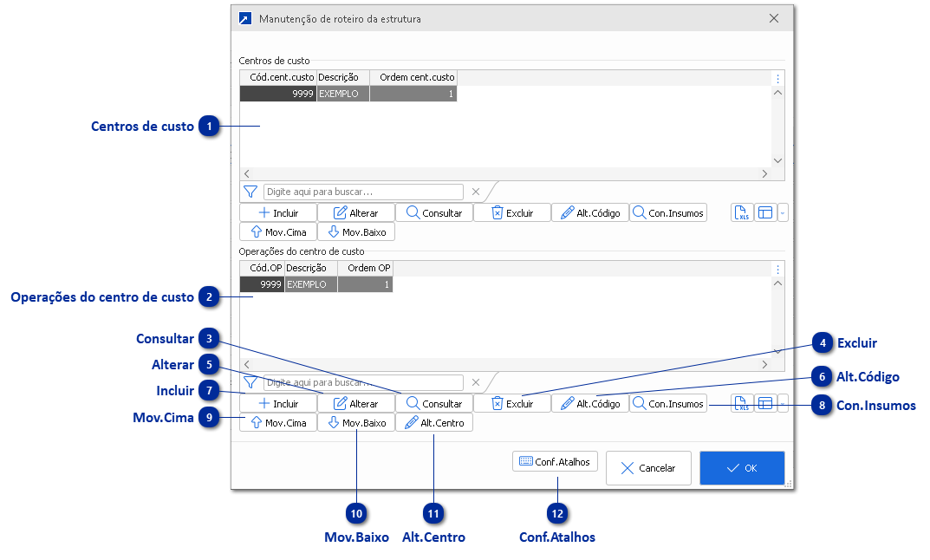930x560 pixels.
Task: Click Mov.Cima arrow in the cost centers toolbar
Action: point(278,231)
